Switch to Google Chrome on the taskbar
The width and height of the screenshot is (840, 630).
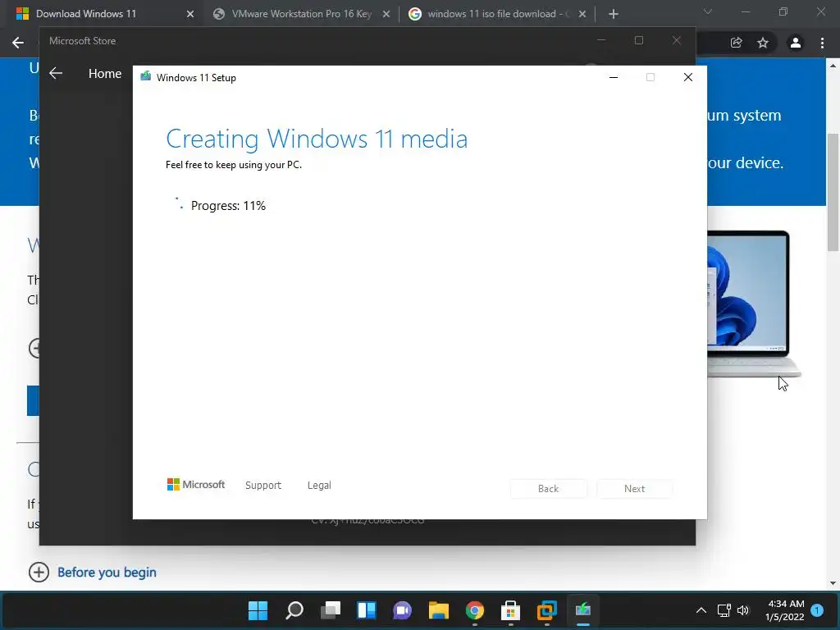click(x=475, y=609)
